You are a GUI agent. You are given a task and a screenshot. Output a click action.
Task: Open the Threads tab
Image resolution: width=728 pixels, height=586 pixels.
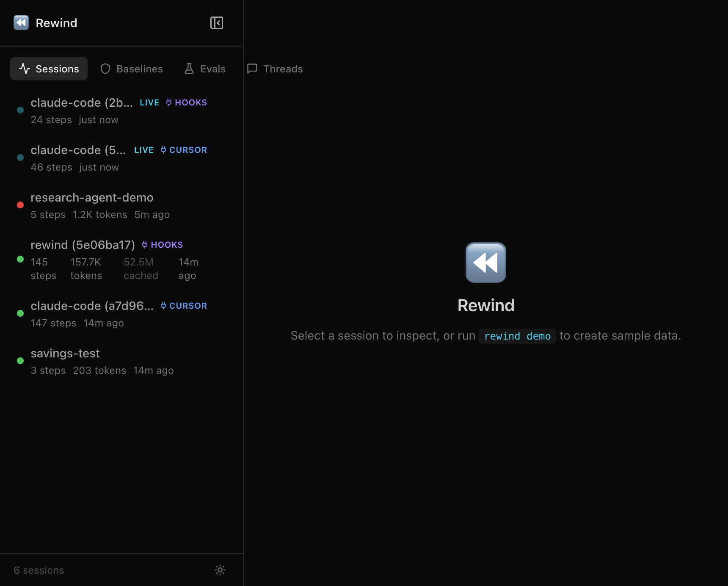[275, 69]
